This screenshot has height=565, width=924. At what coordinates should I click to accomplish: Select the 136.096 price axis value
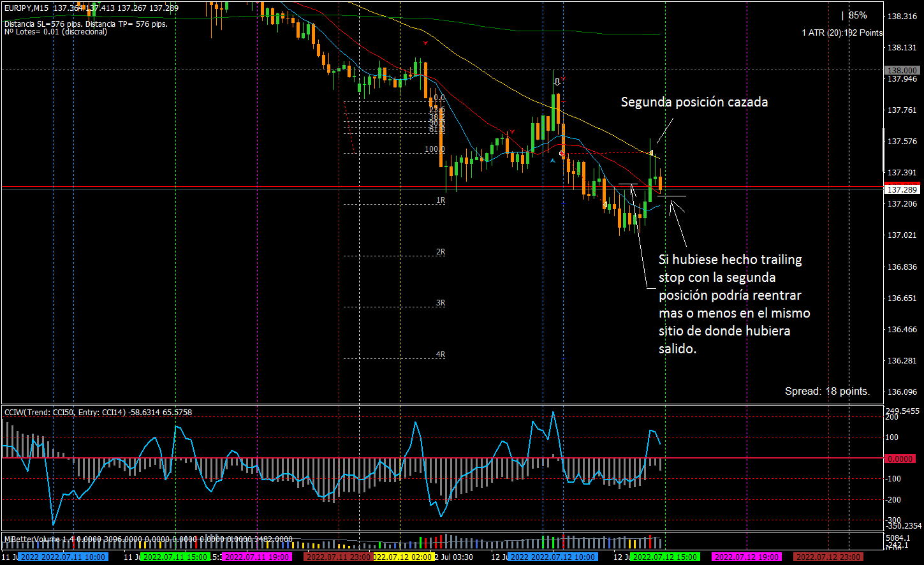(x=902, y=392)
